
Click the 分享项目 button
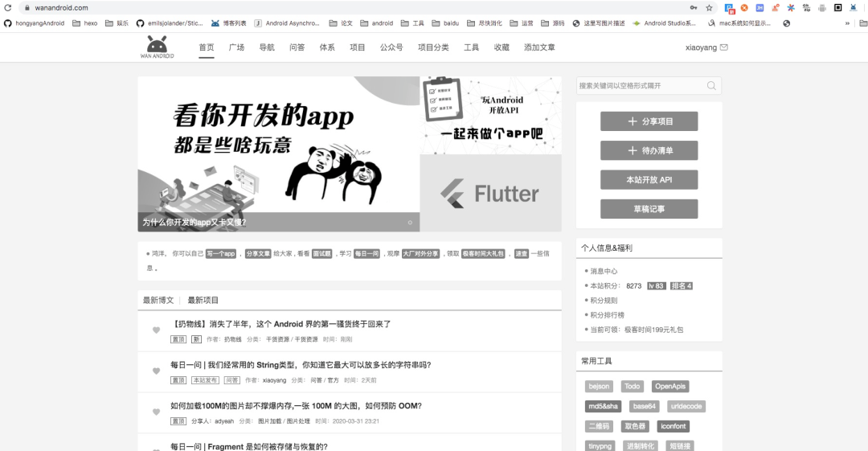click(x=649, y=121)
